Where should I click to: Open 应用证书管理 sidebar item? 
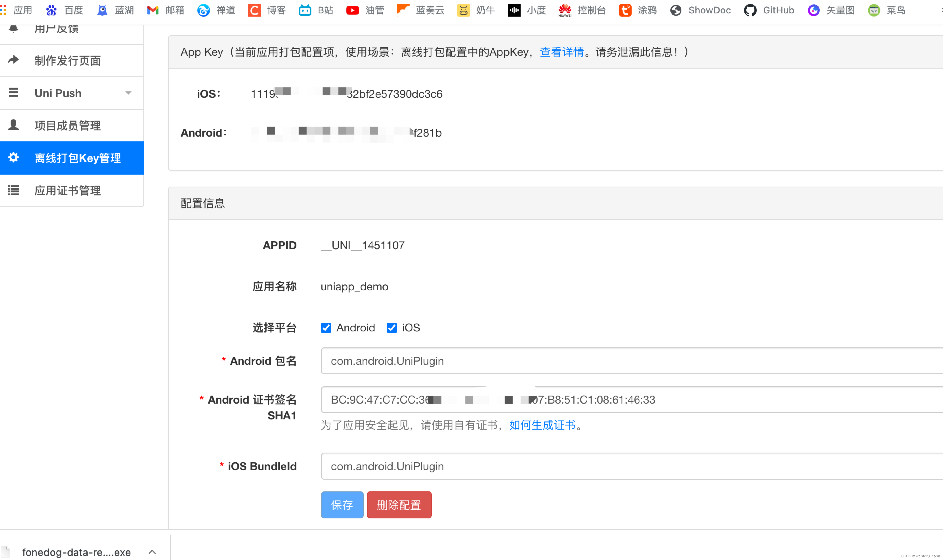(68, 190)
